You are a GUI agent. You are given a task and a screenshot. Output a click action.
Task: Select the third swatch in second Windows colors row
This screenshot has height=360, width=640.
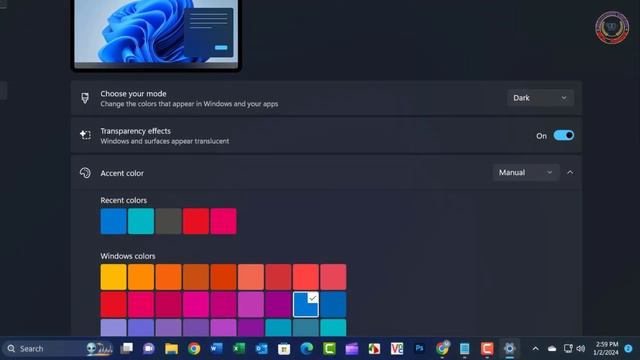coord(168,304)
